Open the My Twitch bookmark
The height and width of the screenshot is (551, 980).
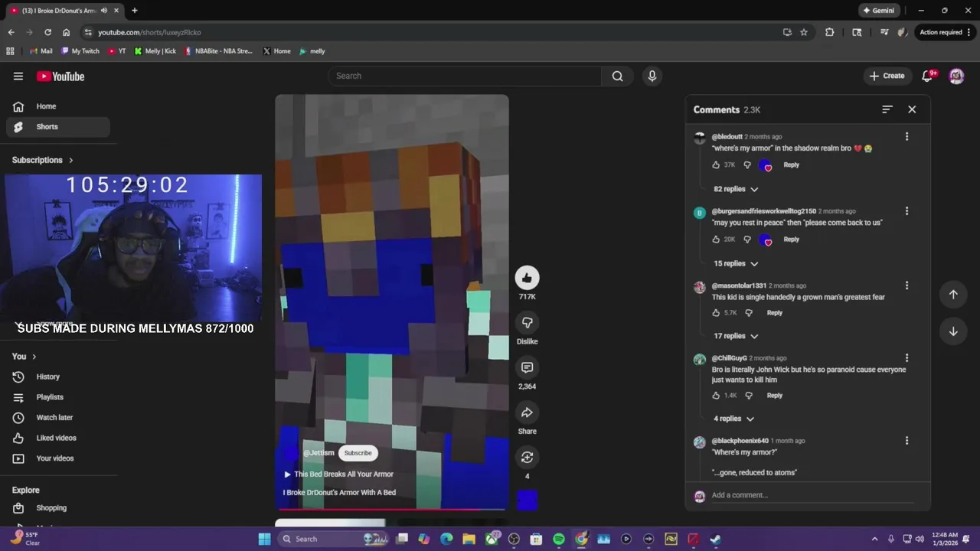pyautogui.click(x=80, y=51)
